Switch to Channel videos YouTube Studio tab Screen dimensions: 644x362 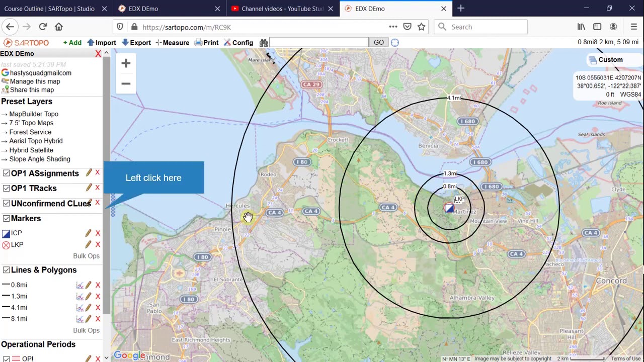(x=283, y=9)
